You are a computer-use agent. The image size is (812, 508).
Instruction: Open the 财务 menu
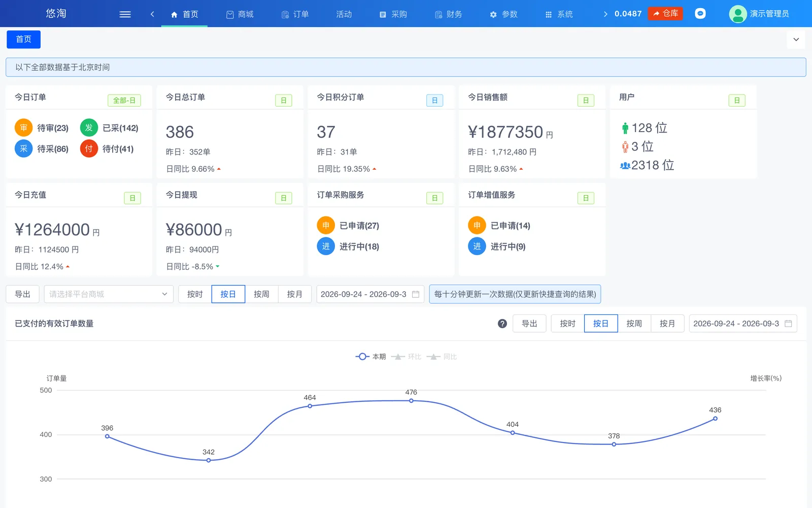448,14
